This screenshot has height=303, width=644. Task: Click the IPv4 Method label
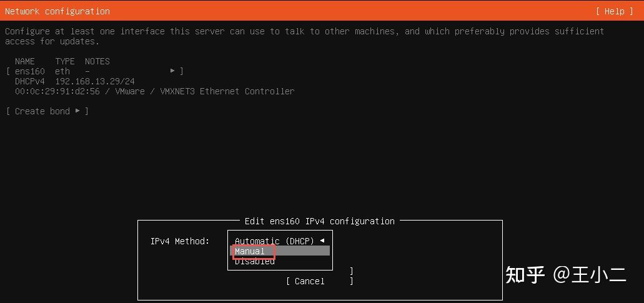180,241
